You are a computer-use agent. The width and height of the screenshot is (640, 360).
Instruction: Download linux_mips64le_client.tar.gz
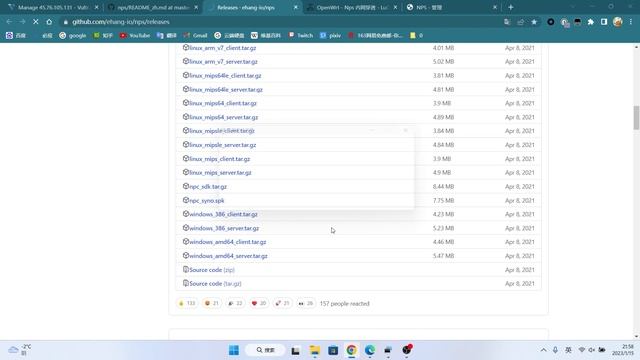tap(225, 76)
